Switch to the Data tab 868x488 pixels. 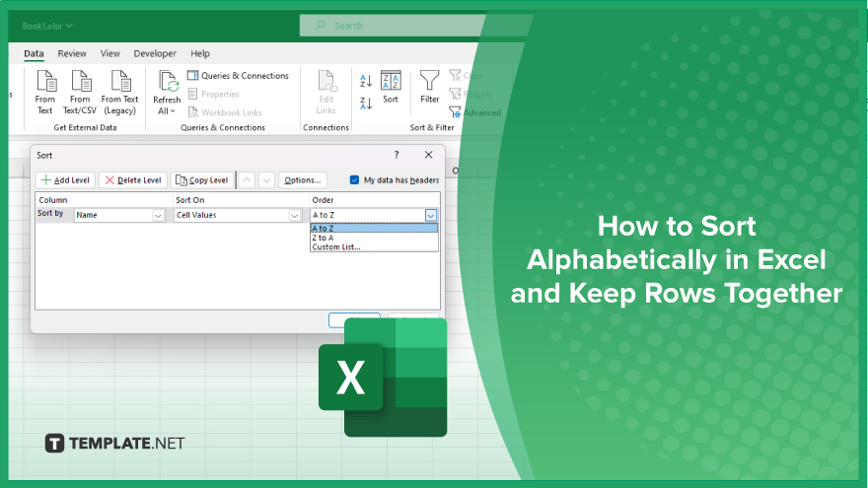pos(34,53)
